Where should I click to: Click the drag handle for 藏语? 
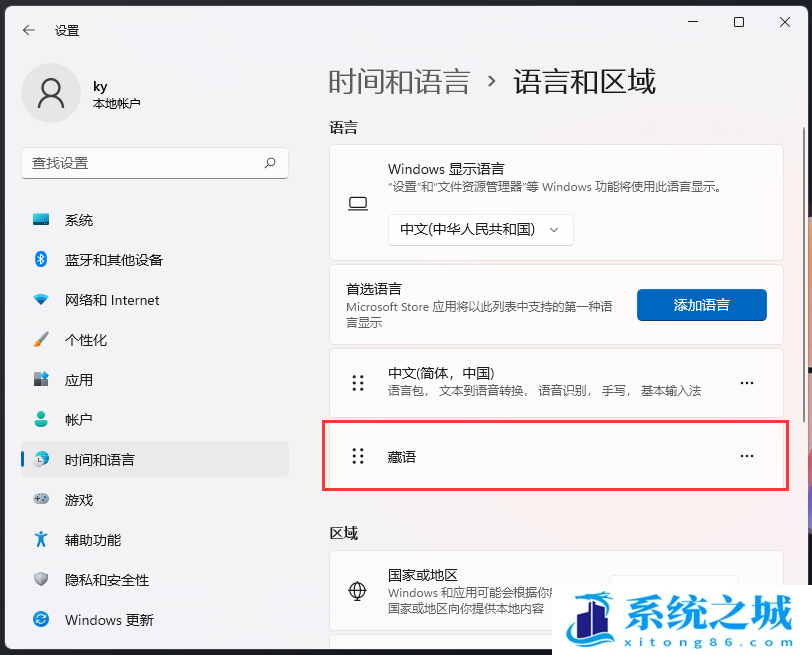pos(358,456)
